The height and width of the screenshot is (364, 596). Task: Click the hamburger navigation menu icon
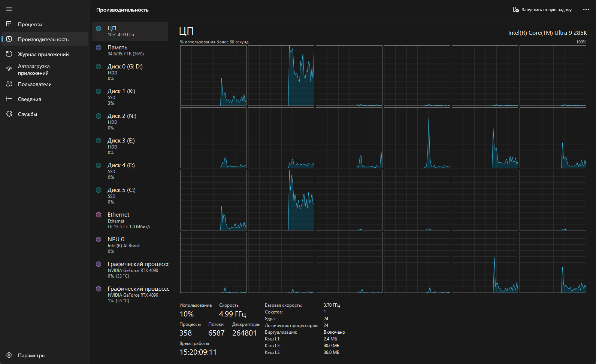[x=9, y=9]
